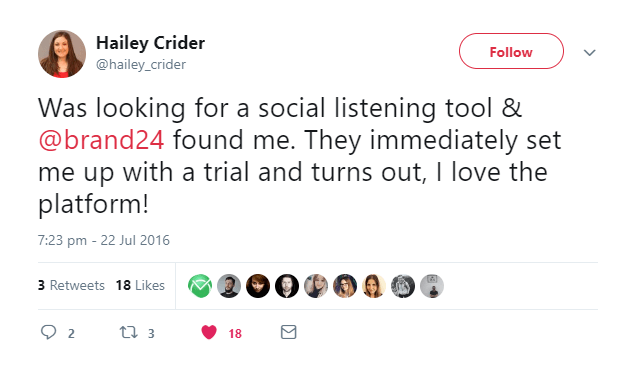Click the bearded man liker avatar next to green logo

tap(229, 286)
